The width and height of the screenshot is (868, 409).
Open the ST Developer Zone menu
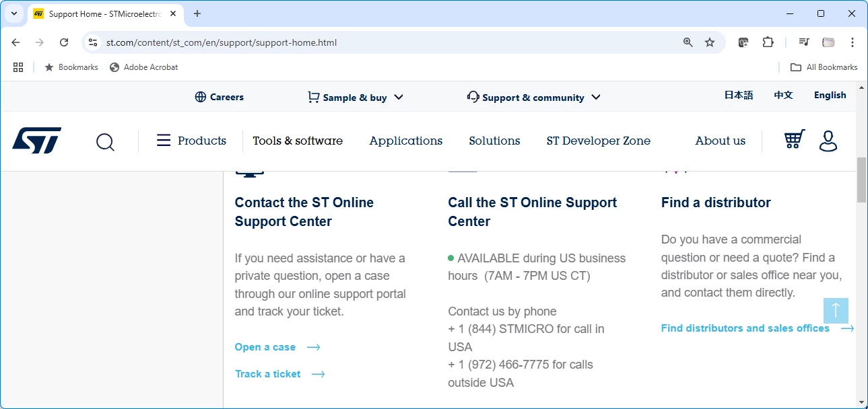point(599,141)
